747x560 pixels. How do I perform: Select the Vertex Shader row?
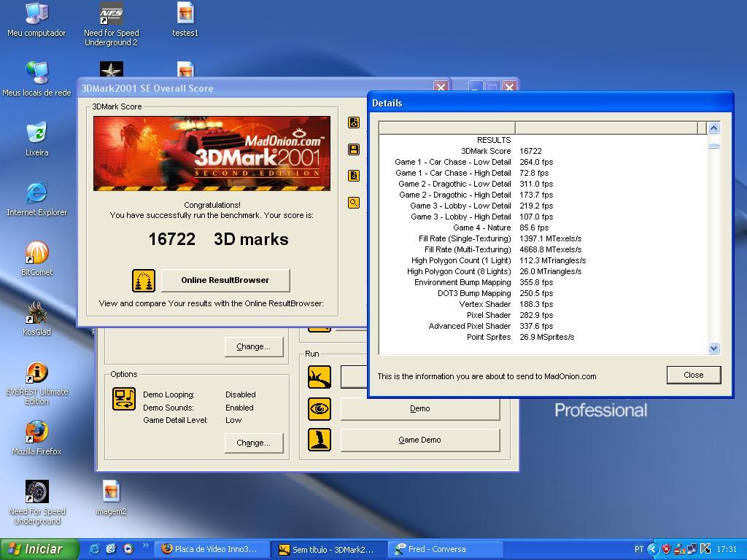pyautogui.click(x=543, y=304)
